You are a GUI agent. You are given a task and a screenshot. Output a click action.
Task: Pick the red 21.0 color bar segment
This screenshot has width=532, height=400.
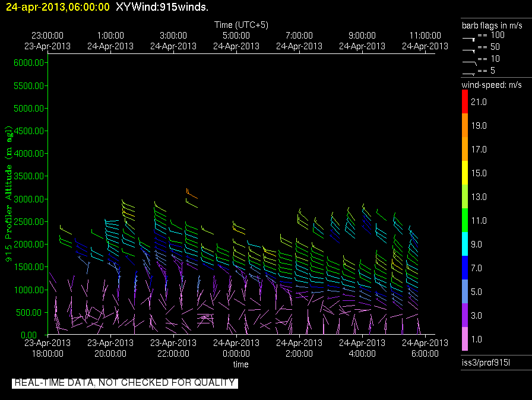[465, 101]
